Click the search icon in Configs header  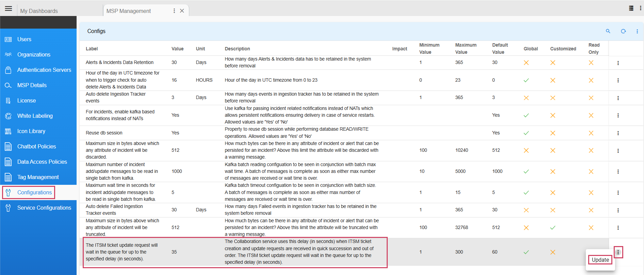(608, 31)
